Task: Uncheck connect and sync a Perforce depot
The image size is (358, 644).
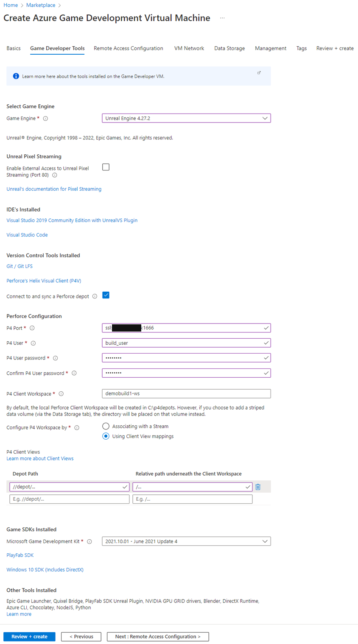Action: click(106, 296)
